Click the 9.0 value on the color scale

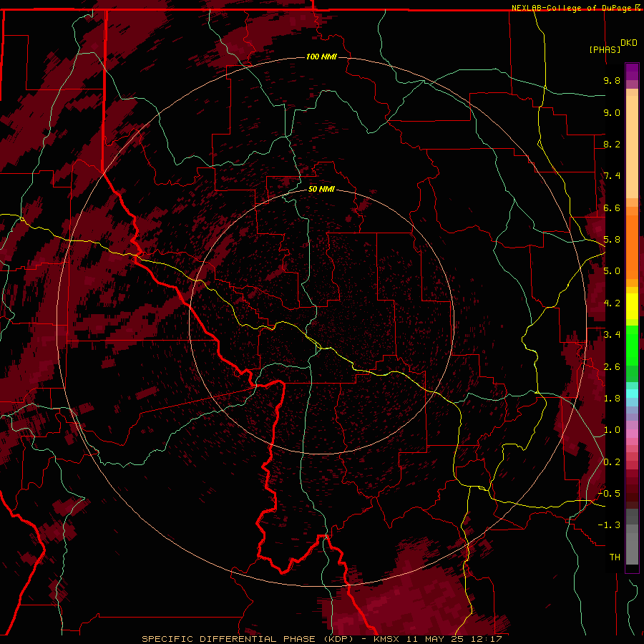(x=612, y=112)
